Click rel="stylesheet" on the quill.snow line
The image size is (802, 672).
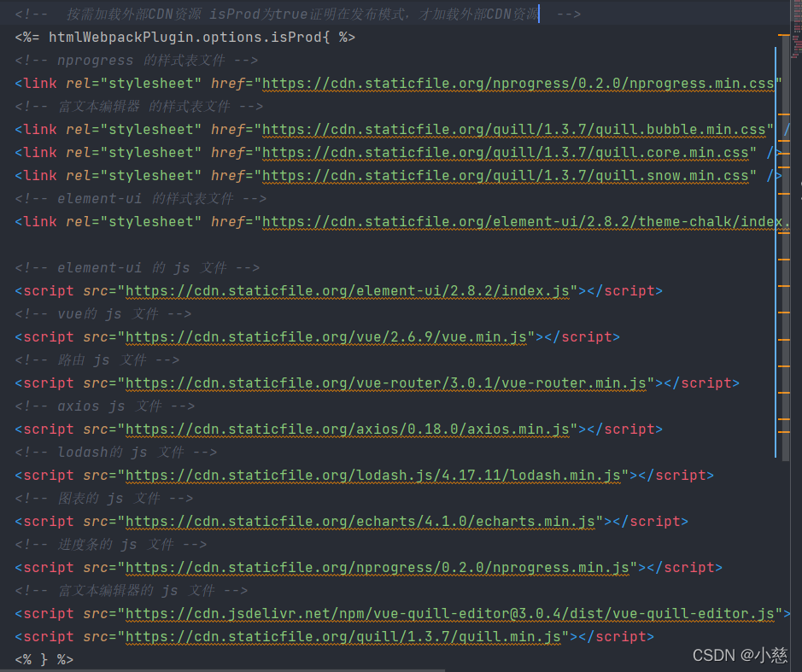point(133,175)
